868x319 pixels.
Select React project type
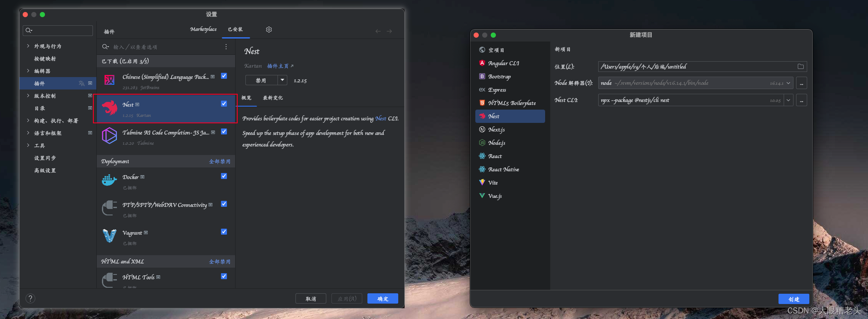point(510,156)
